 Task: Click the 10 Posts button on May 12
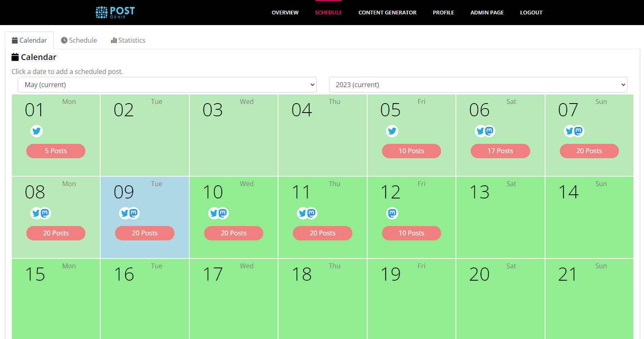coord(411,233)
